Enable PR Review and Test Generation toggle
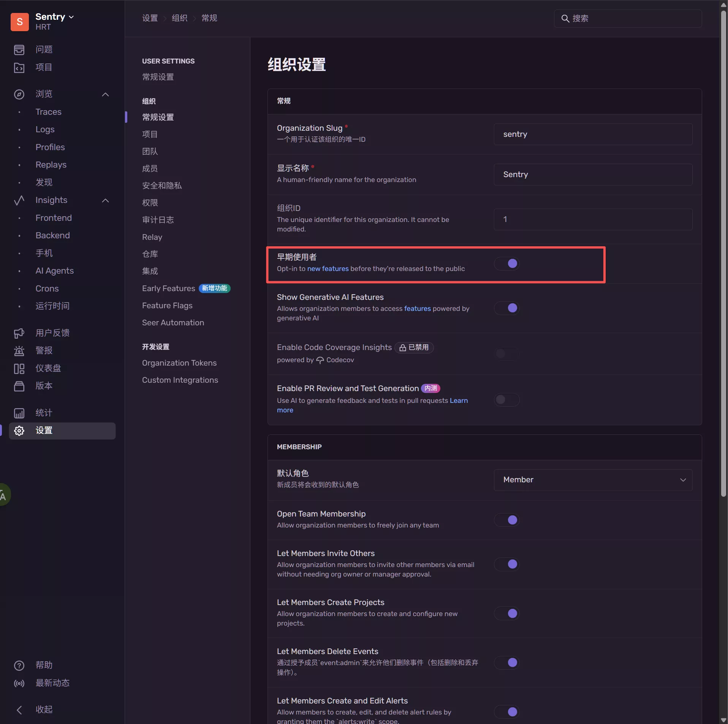Screen dimensions: 728x724 tap(506, 400)
